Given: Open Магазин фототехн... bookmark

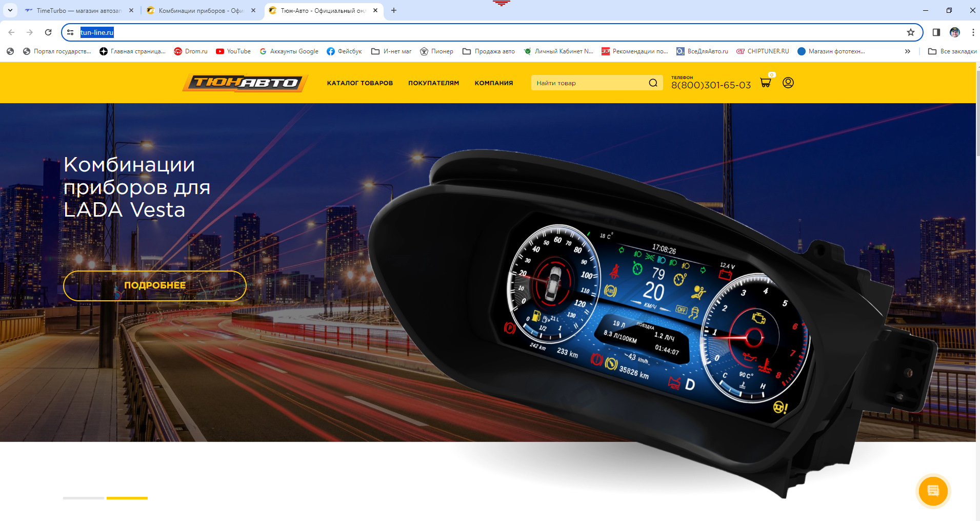Looking at the screenshot, I should tap(831, 51).
